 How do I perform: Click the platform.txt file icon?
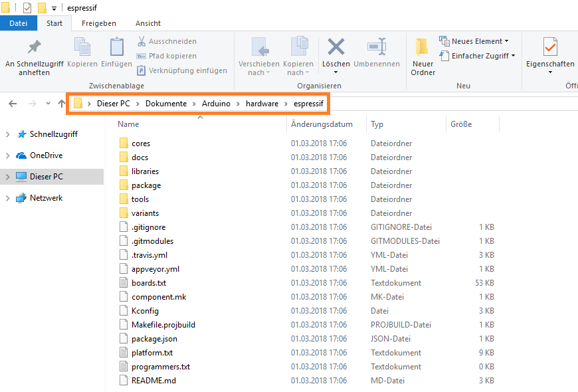[124, 353]
